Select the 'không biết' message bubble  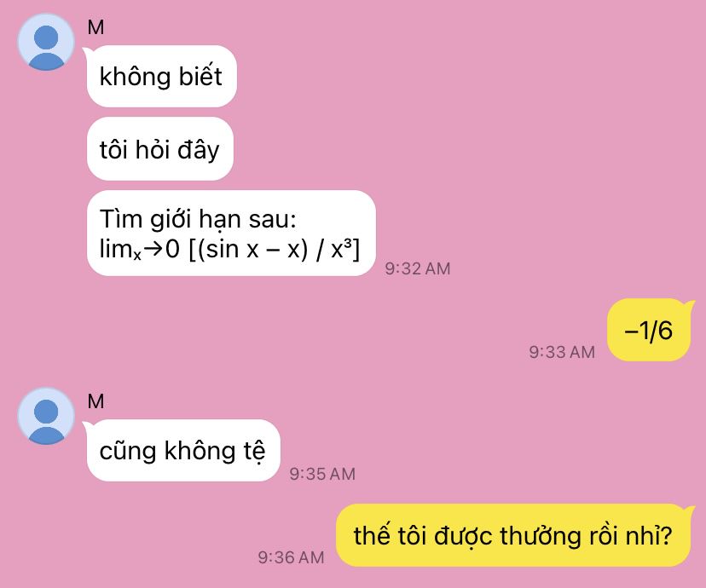[162, 76]
